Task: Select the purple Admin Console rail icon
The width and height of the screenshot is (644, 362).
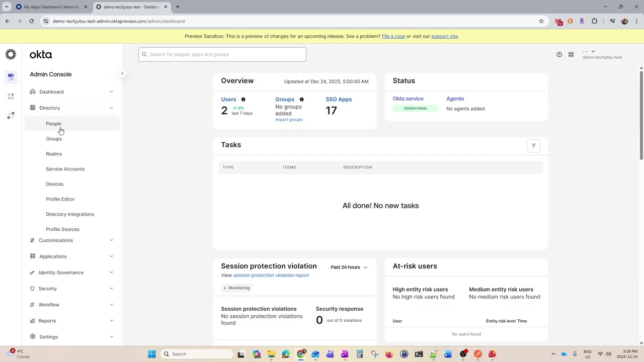Action: [x=11, y=77]
